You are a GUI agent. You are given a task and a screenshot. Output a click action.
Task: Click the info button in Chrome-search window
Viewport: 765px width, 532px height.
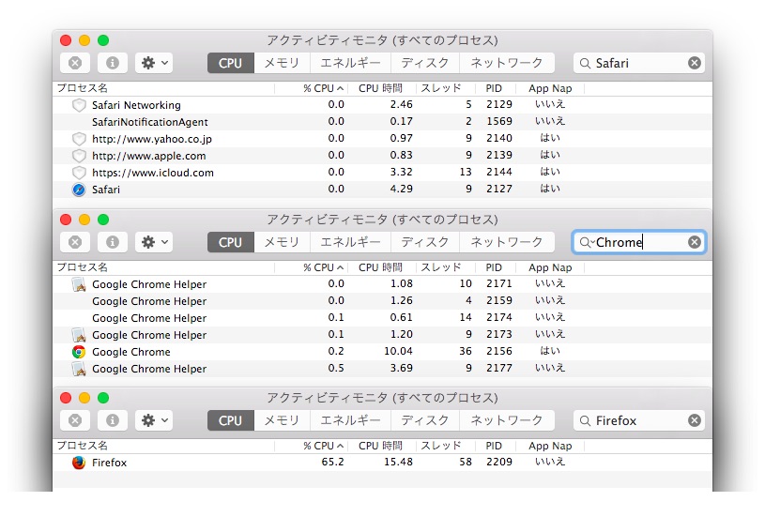(113, 242)
